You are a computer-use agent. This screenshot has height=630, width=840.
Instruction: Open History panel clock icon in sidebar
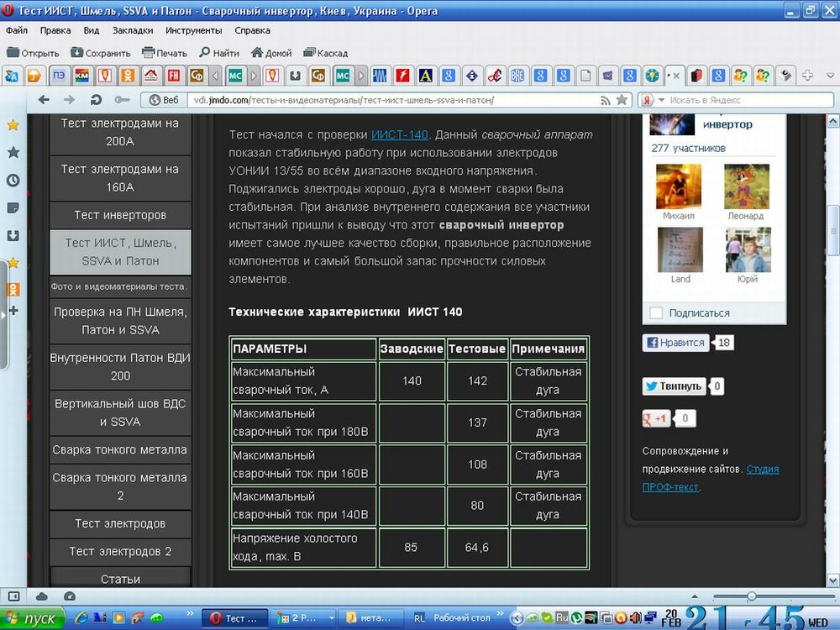(13, 181)
